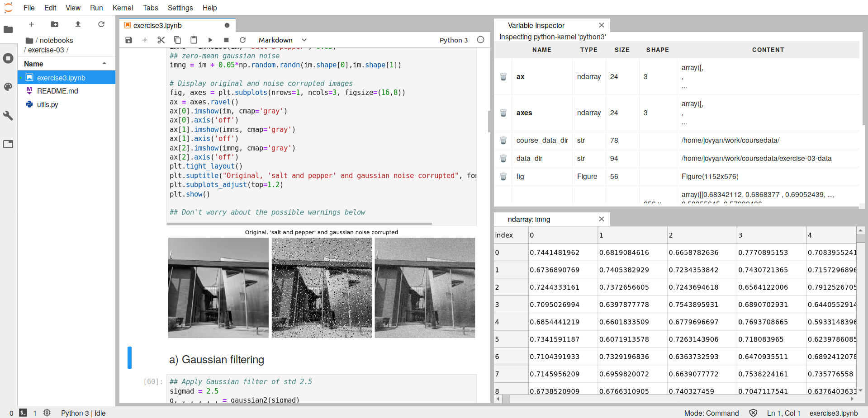
Task: Click Python 3 | Idle in status bar
Action: click(83, 413)
